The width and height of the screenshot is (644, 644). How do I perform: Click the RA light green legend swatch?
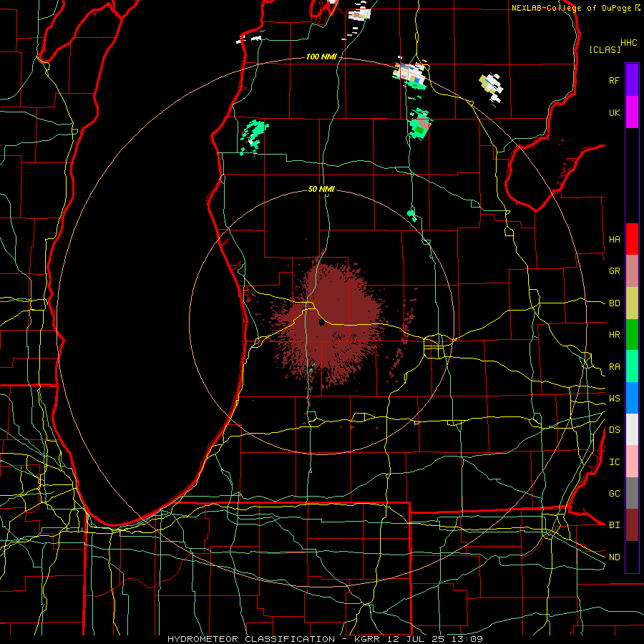point(632,366)
